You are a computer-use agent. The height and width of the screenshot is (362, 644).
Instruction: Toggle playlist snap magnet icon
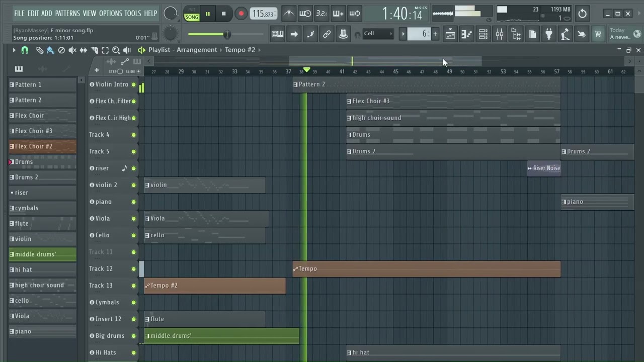pyautogui.click(x=25, y=50)
